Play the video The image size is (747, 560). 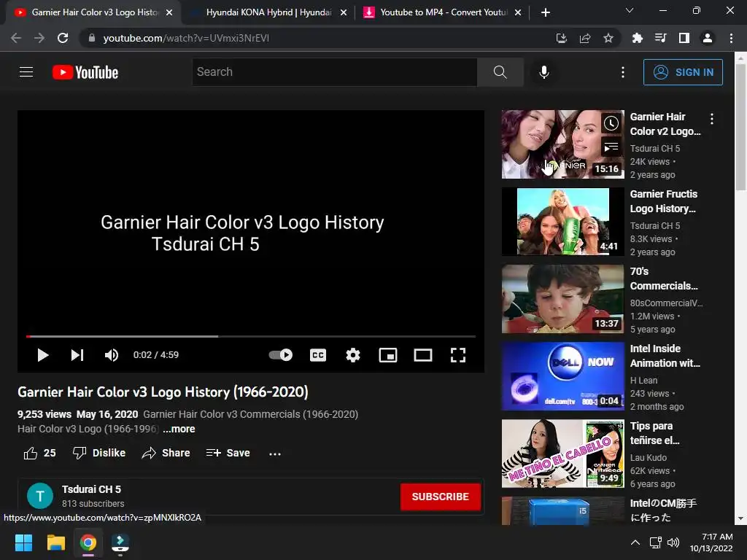(x=43, y=355)
